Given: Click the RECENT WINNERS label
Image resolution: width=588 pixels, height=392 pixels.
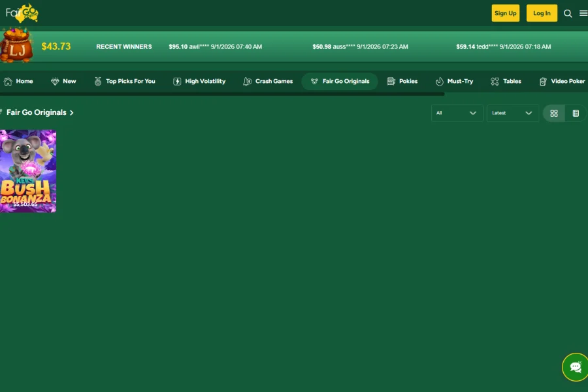Looking at the screenshot, I should pyautogui.click(x=123, y=47).
